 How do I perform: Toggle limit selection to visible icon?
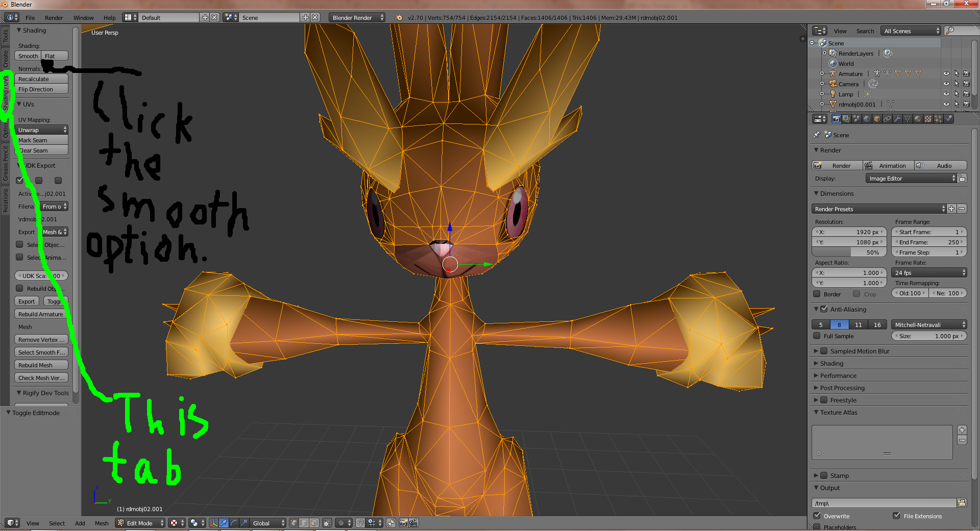pyautogui.click(x=327, y=523)
